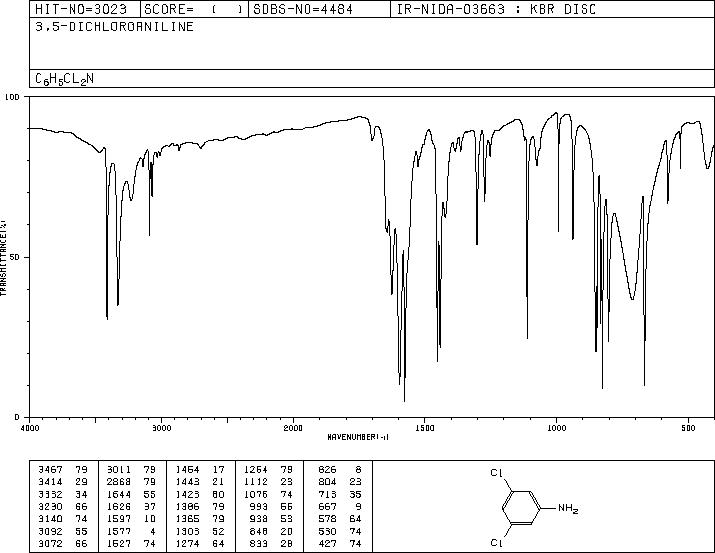Click the molecular formula C6H5Cl2N
Screen dimensions: 715x553
point(64,79)
